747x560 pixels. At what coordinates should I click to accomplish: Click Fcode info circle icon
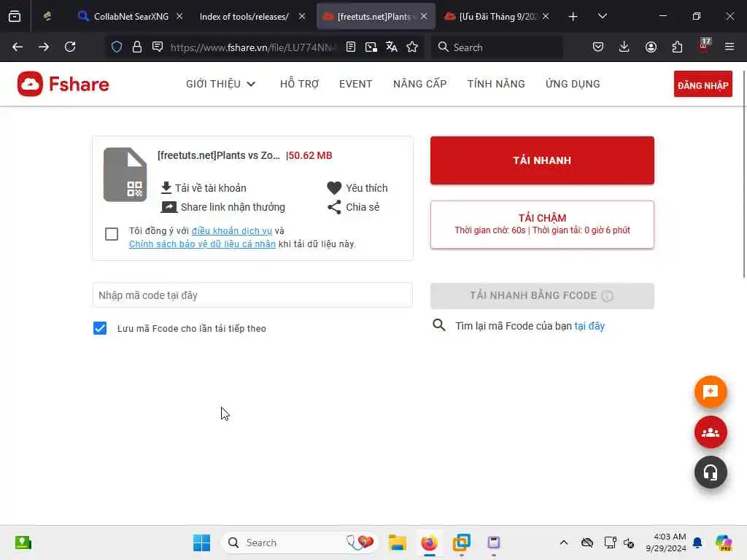pyautogui.click(x=608, y=296)
